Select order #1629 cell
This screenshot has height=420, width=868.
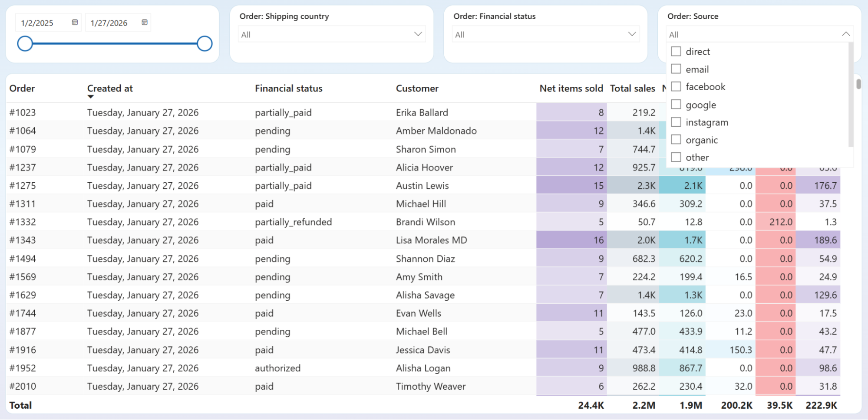(x=23, y=295)
